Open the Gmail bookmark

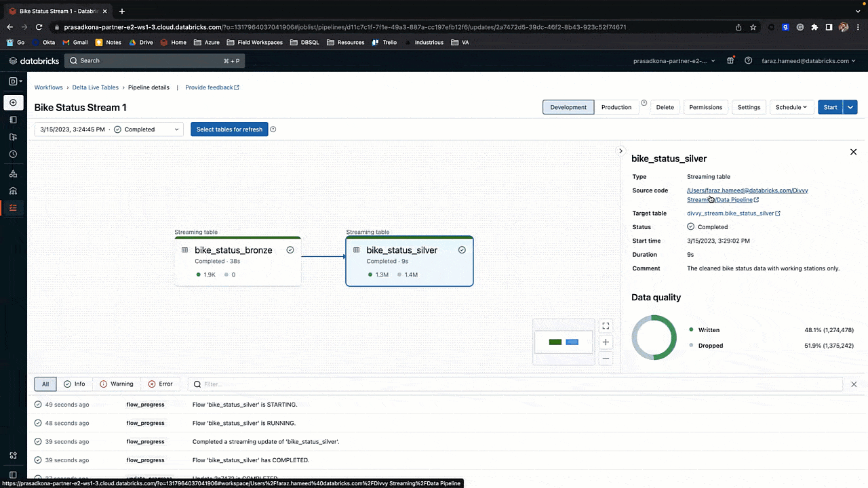75,42
